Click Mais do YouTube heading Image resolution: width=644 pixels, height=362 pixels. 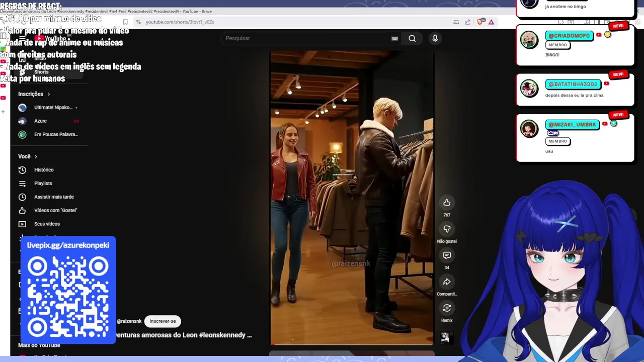39,345
